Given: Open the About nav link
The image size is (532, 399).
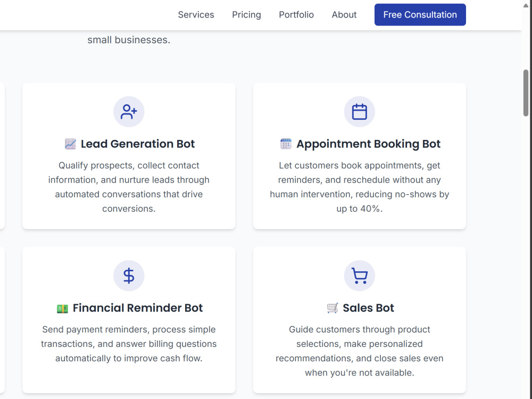Looking at the screenshot, I should pos(344,14).
